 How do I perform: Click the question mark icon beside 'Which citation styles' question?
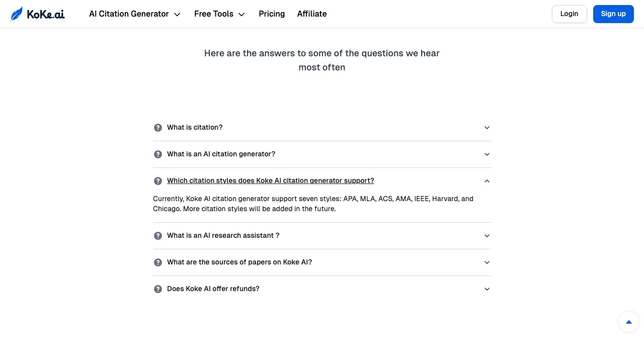(158, 181)
